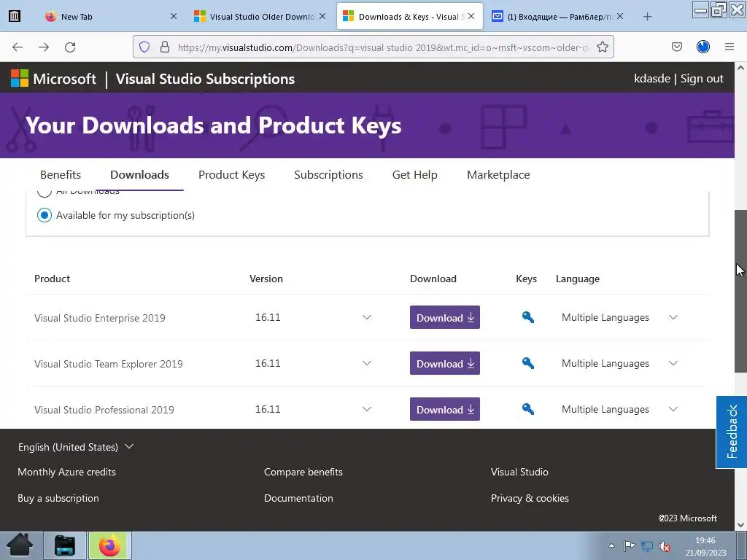
Task: Download Visual Studio Professional 2019
Action: coord(445,409)
